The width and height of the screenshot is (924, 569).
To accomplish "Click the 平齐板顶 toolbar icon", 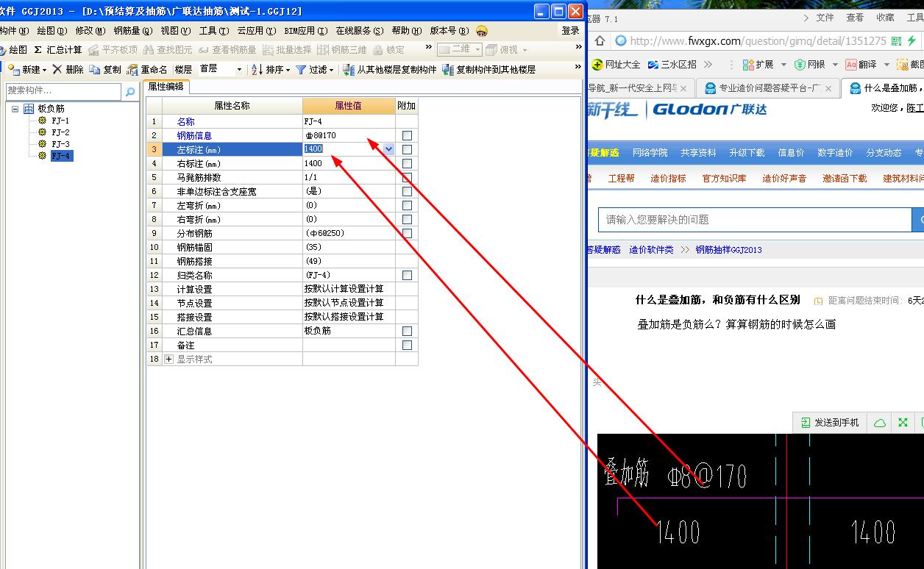I will point(93,50).
